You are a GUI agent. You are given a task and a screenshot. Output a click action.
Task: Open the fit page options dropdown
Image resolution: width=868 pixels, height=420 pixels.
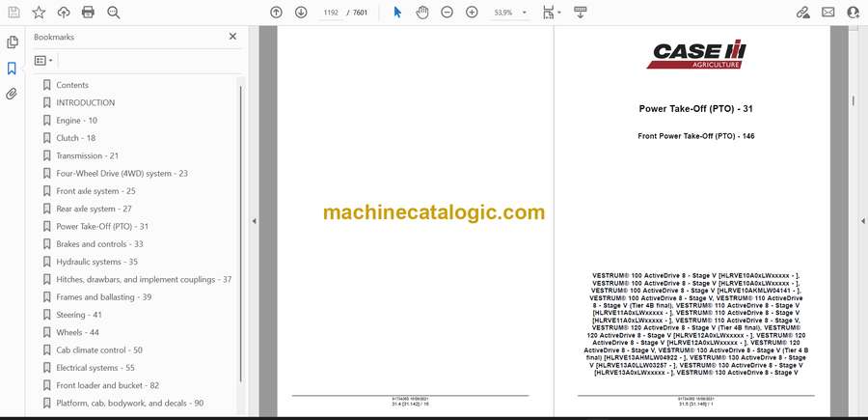click(x=552, y=13)
